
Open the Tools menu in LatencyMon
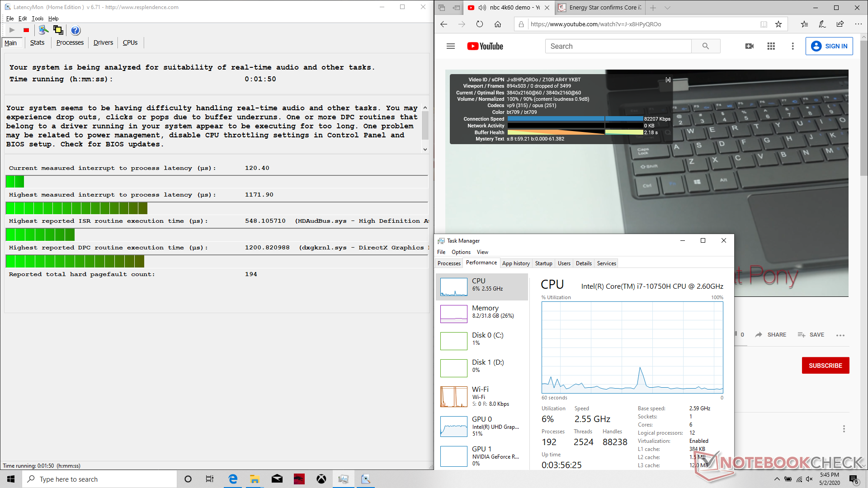coord(38,19)
